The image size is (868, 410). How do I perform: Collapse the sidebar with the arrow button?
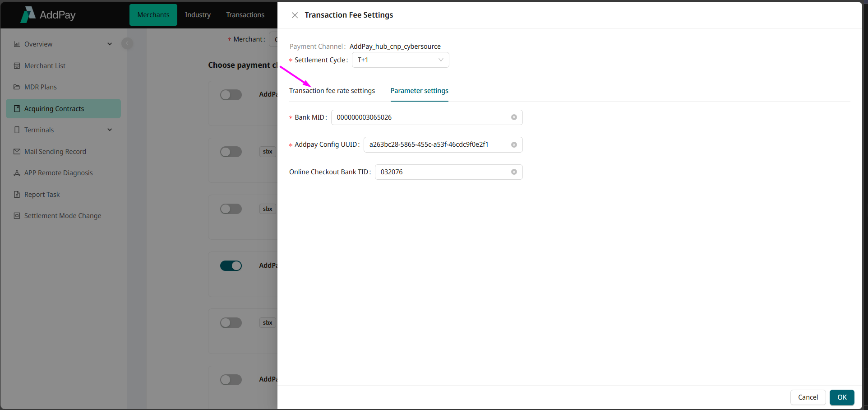[127, 43]
